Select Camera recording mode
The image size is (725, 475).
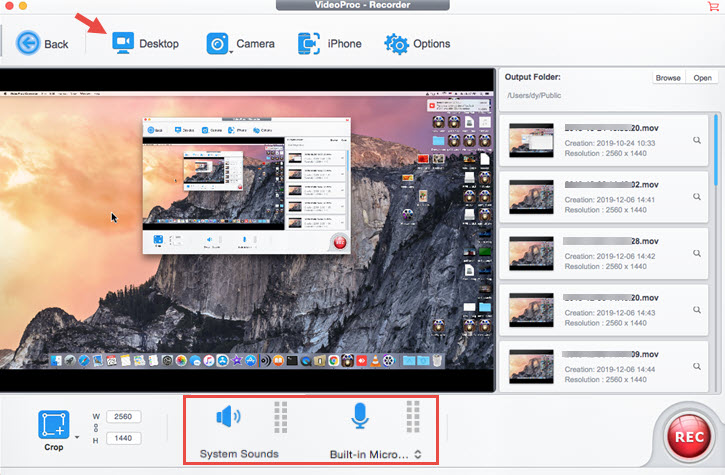coord(240,43)
